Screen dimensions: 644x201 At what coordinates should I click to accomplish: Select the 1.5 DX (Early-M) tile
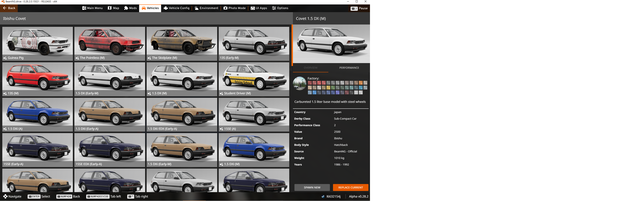(x=110, y=79)
